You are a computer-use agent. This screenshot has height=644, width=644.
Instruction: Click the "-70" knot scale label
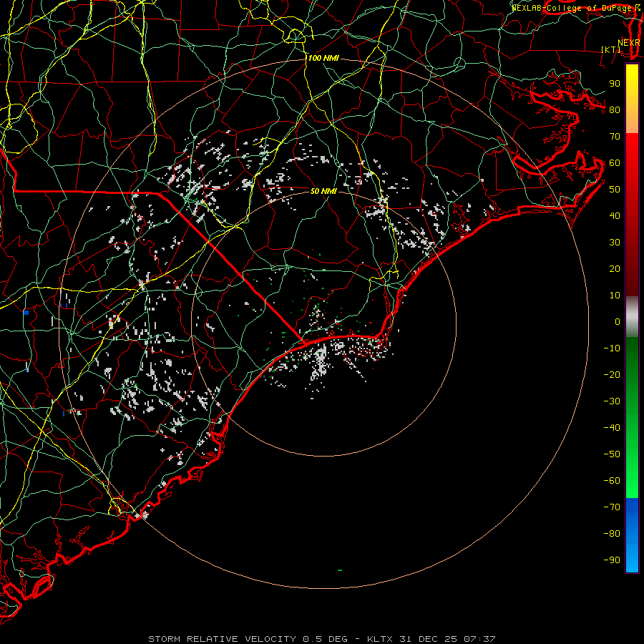612,507
